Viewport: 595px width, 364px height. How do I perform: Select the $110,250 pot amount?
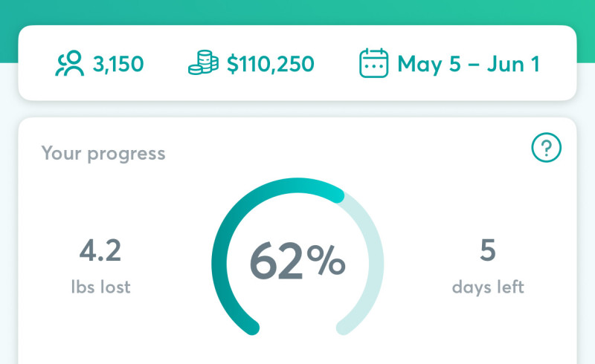click(271, 64)
